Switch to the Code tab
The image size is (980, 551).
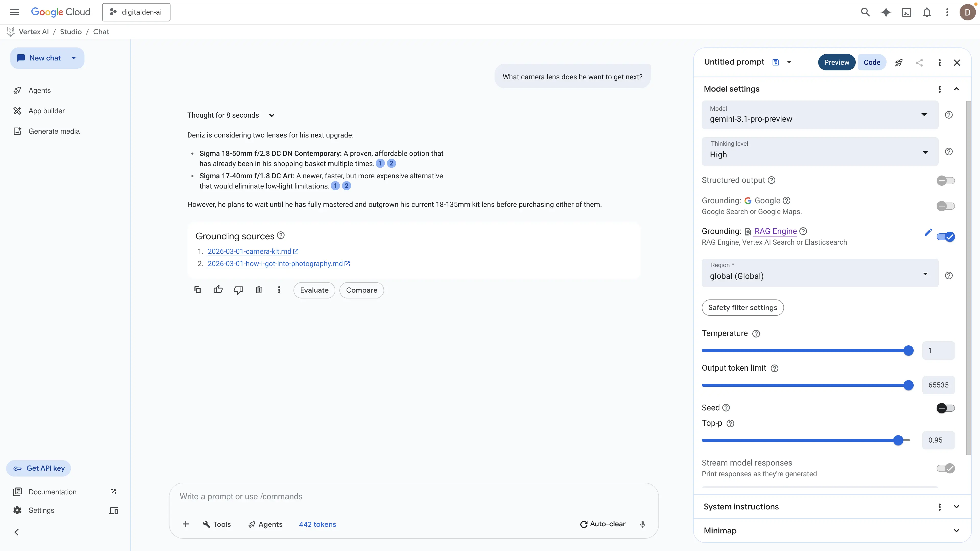tap(872, 62)
